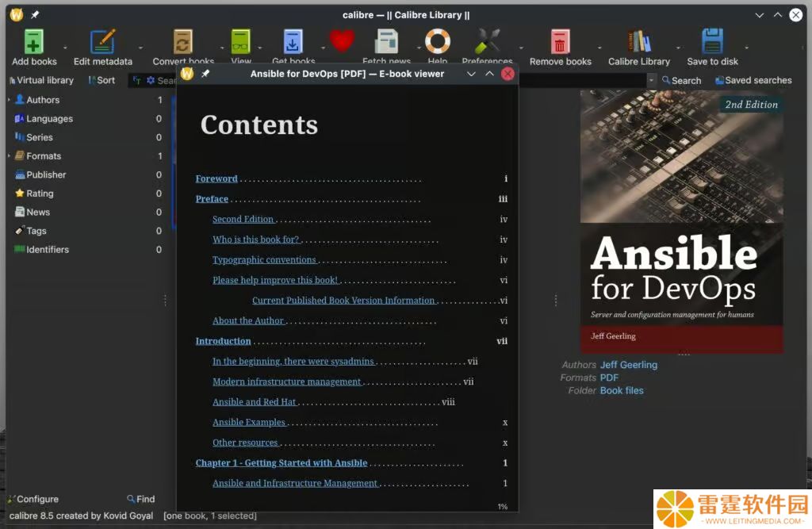Click the Add books icon
Viewport: 812px width, 529px height.
coord(33,41)
